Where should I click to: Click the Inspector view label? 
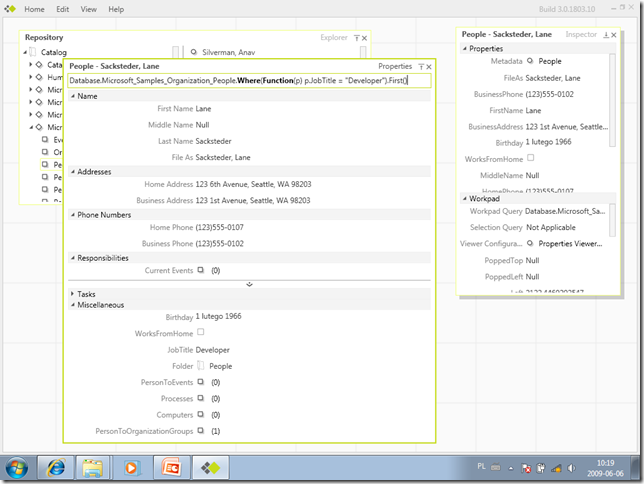click(x=581, y=34)
